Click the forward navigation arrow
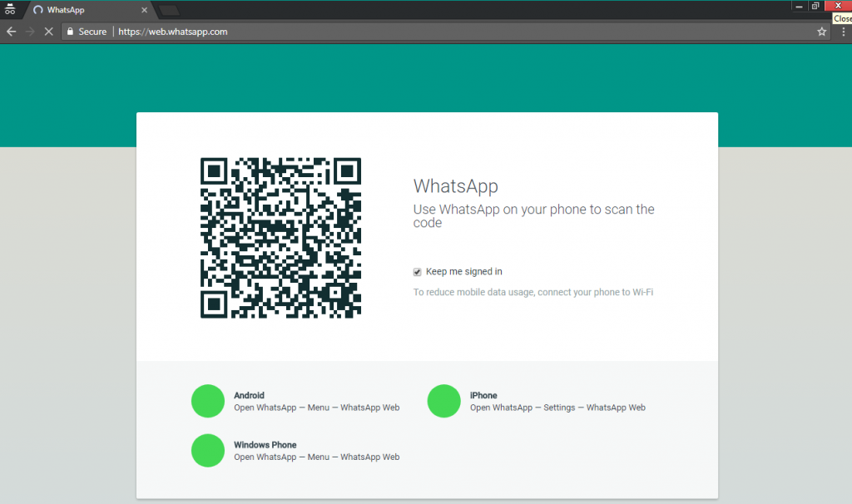 (x=30, y=32)
